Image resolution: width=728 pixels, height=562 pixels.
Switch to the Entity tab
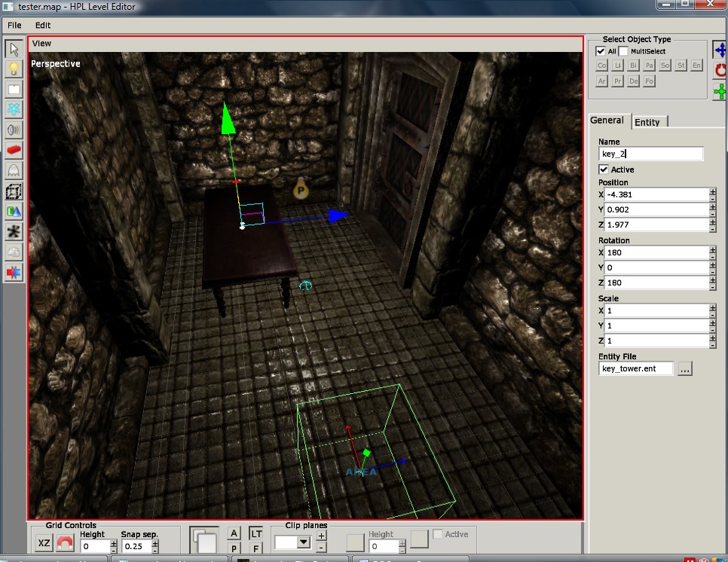click(647, 122)
